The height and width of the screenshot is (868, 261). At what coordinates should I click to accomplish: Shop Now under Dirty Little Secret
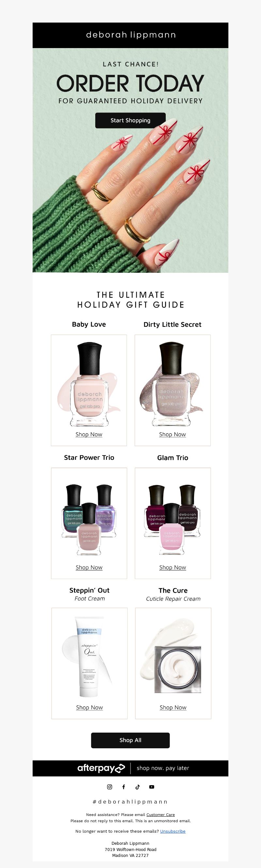pyautogui.click(x=173, y=434)
